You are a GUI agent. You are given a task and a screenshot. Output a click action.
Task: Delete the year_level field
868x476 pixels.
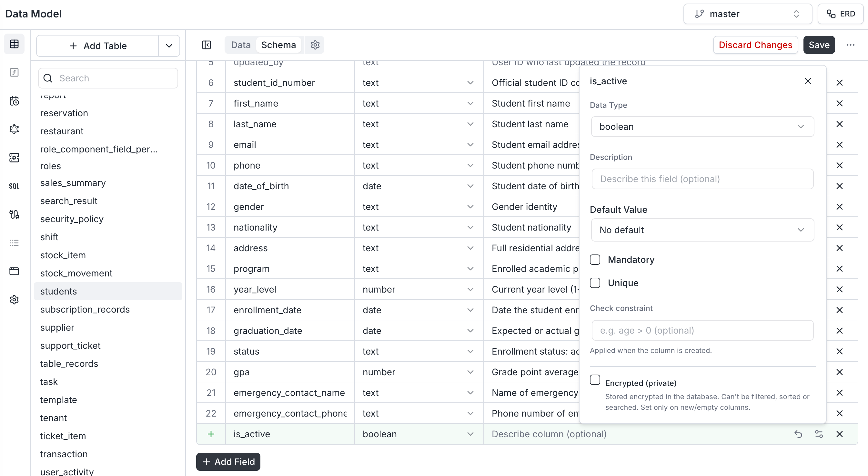point(839,289)
